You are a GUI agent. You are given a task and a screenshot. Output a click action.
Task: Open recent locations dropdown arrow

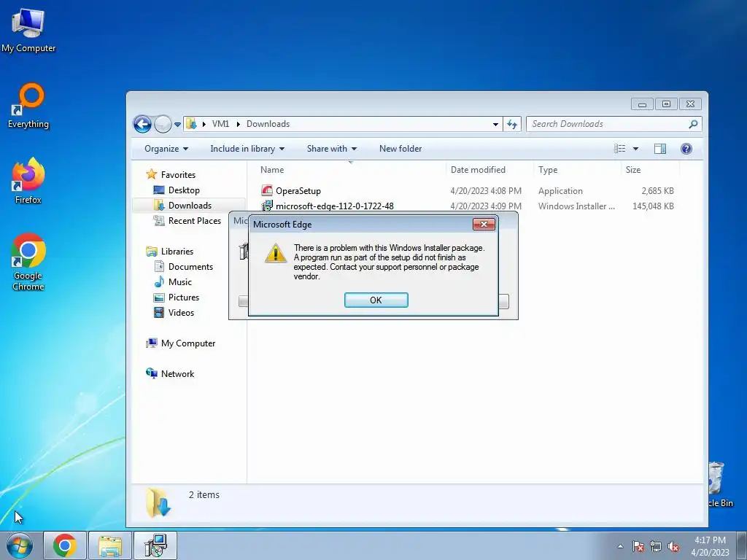(177, 124)
